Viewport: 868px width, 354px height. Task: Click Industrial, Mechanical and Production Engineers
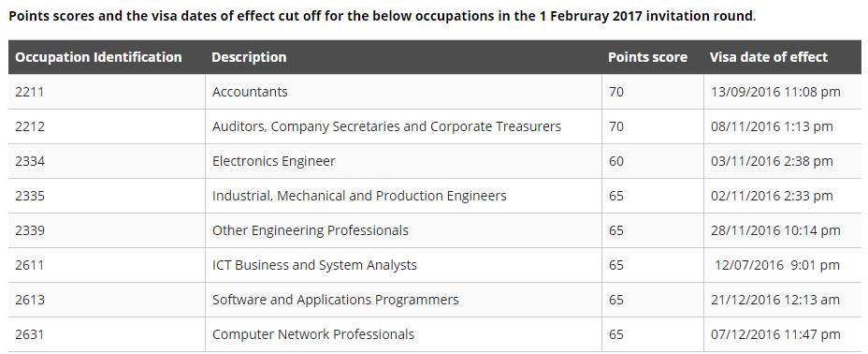[x=359, y=196]
